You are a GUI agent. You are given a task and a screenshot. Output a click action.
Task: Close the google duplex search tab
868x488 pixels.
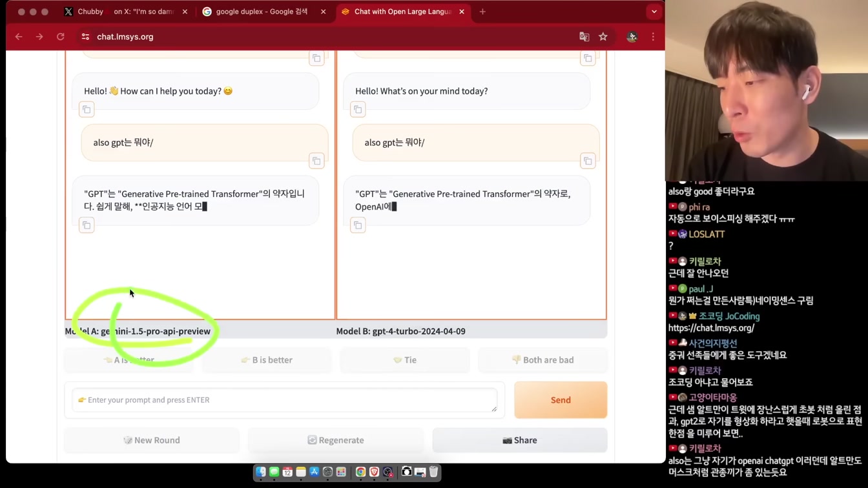click(x=324, y=12)
